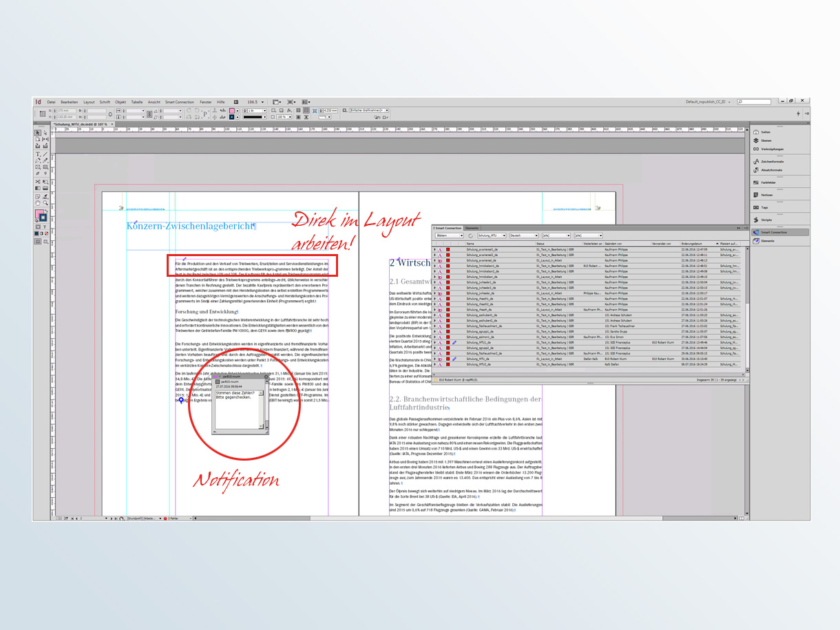This screenshot has height=630, width=840.
Task: Sort by the Name column header
Action: pyautogui.click(x=500, y=244)
